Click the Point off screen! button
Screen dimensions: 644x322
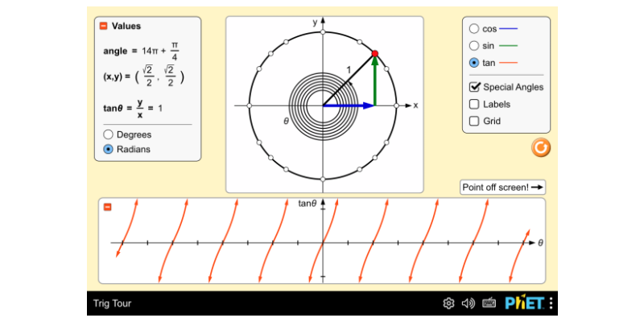click(503, 188)
